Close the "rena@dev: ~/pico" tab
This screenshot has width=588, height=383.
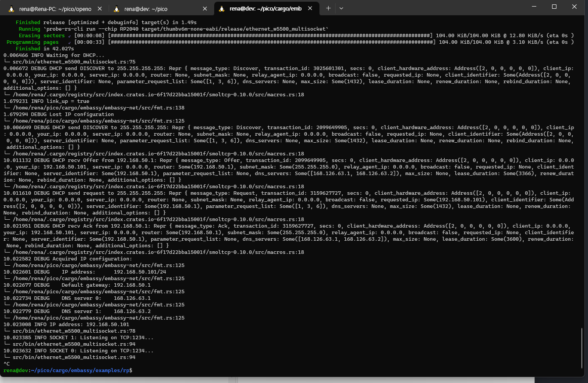[205, 8]
